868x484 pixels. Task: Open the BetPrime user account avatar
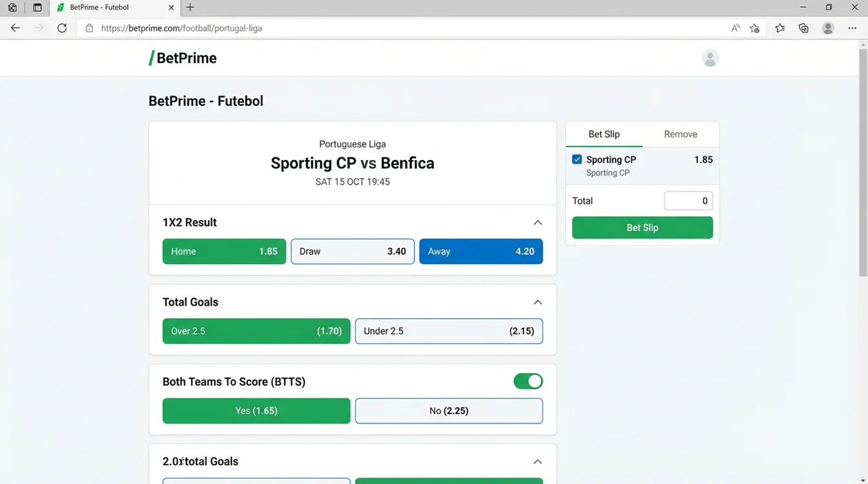pos(710,58)
